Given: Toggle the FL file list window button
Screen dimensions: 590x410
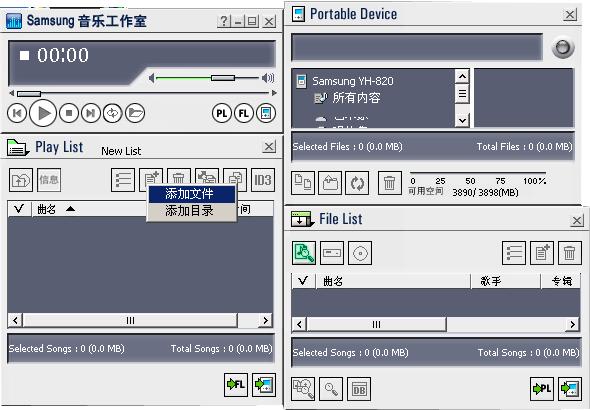Looking at the screenshot, I should 243,113.
